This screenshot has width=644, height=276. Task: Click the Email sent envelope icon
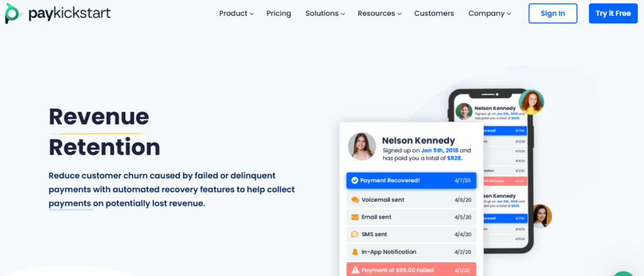tap(355, 217)
